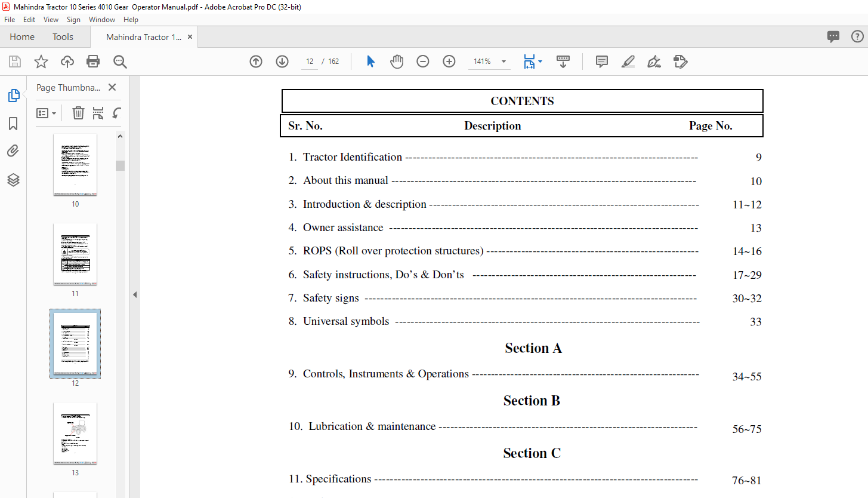Image resolution: width=868 pixels, height=498 pixels.
Task: Switch to the Home tab
Action: [22, 37]
